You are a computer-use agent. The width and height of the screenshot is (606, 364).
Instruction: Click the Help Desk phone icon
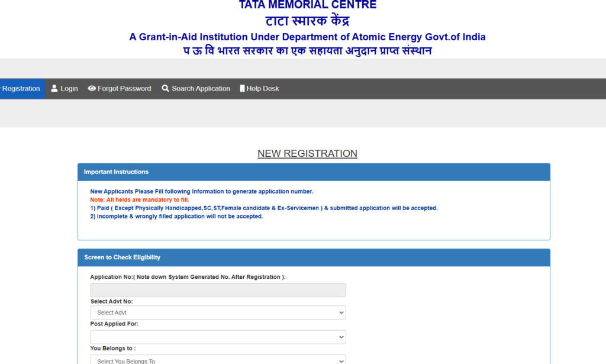click(x=242, y=89)
